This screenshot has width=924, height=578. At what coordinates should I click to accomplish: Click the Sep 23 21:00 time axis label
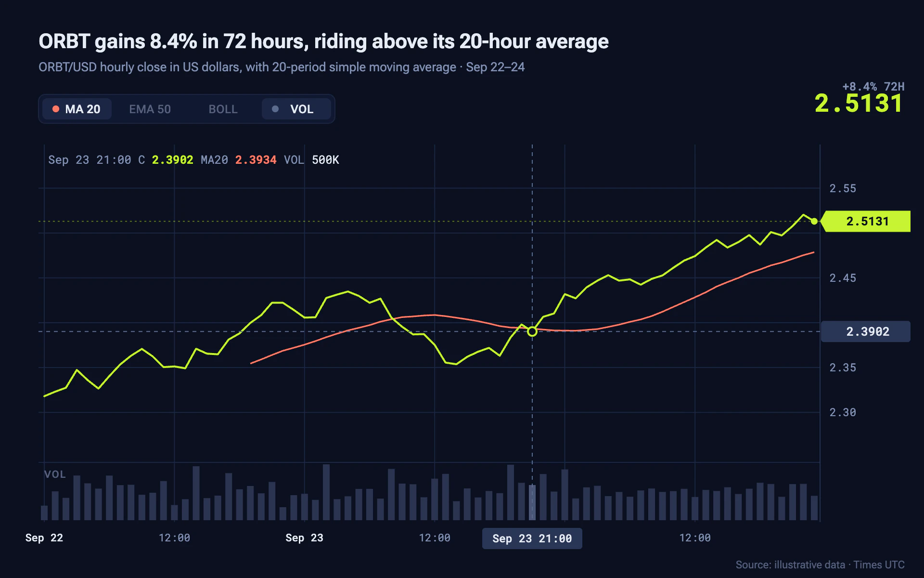coord(532,539)
